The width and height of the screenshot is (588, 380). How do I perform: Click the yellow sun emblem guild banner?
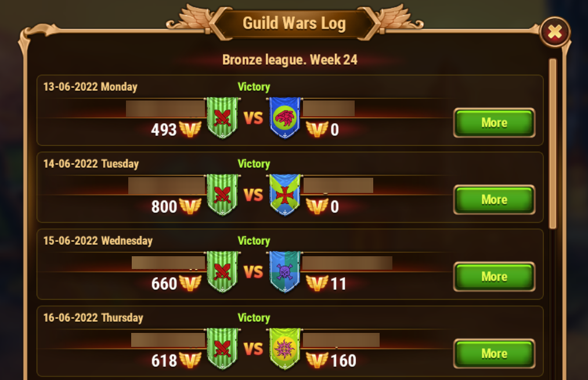pos(285,349)
